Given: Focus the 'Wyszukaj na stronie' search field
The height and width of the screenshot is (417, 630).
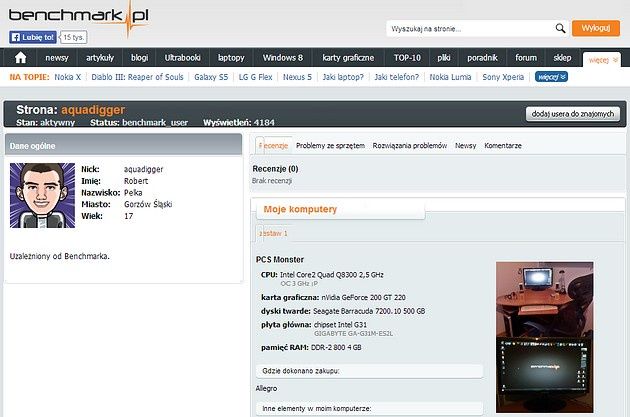Looking at the screenshot, I should [x=471, y=29].
